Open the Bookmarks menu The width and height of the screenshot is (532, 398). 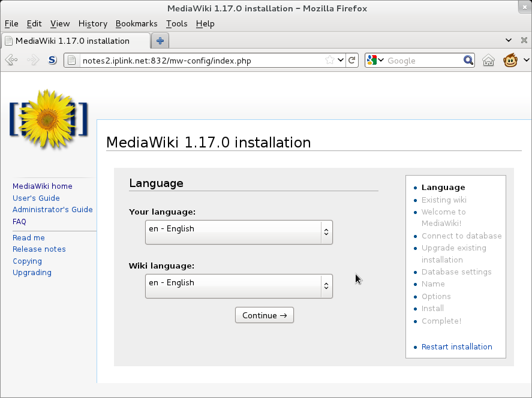click(136, 24)
